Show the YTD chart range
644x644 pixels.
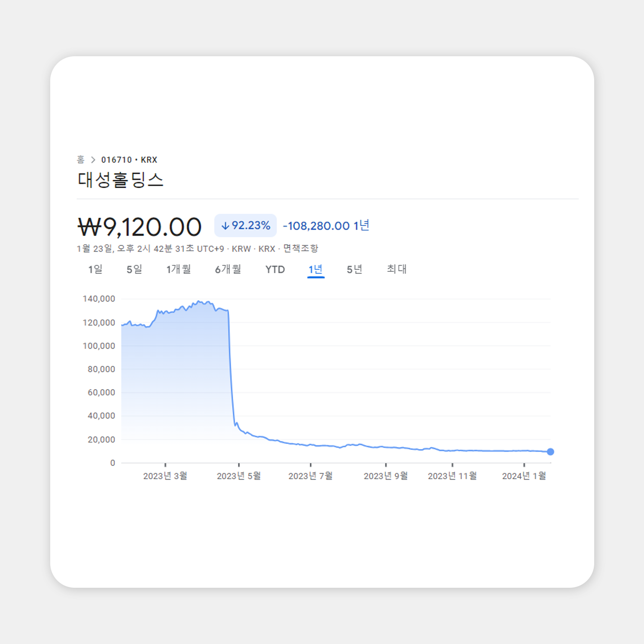pos(275,270)
